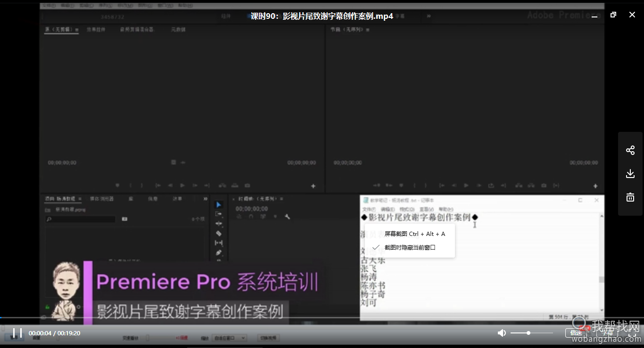This screenshot has width=644, height=348.
Task: Open the 倍速 playback speed button
Action: pos(576,333)
